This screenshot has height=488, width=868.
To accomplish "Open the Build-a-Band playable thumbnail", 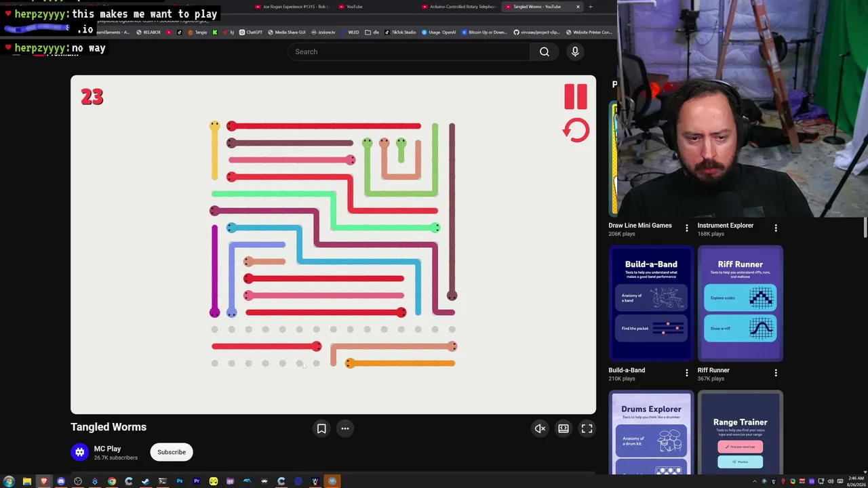I will coord(651,304).
